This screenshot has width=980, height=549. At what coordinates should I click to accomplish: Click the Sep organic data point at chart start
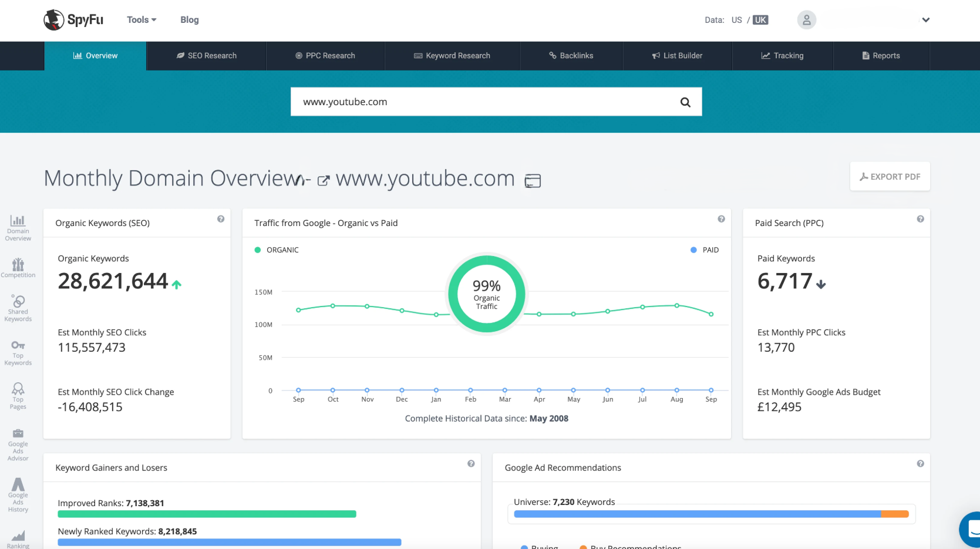tap(298, 310)
